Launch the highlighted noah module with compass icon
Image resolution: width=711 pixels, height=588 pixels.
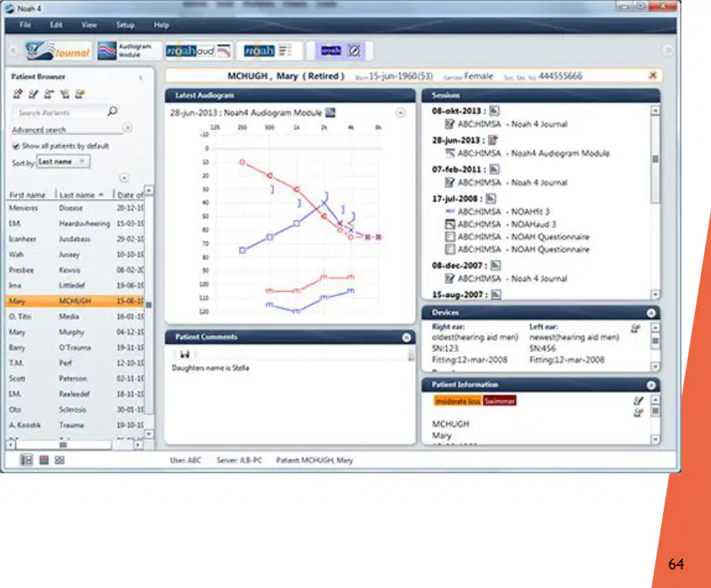(341, 51)
